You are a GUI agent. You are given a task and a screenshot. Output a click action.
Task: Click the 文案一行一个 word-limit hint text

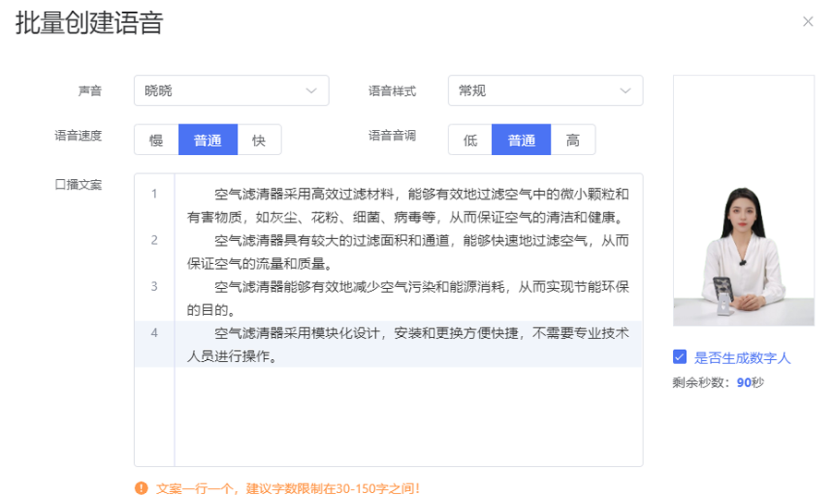(x=288, y=488)
